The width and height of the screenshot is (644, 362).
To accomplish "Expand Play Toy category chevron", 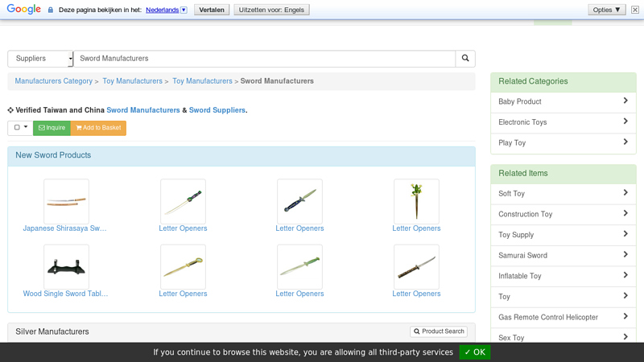I will tap(625, 142).
